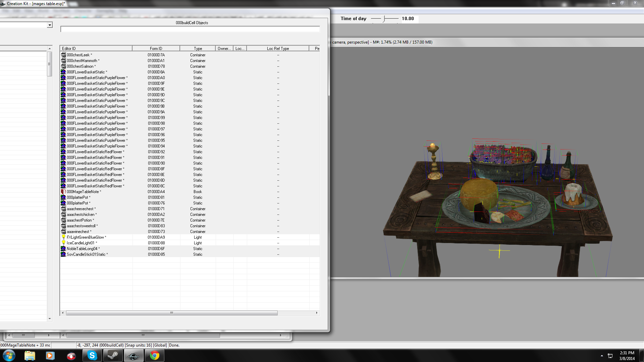Screen dimensions: 644x362
Task: Click the container icon next to aaachestPotion
Action: tap(63, 220)
